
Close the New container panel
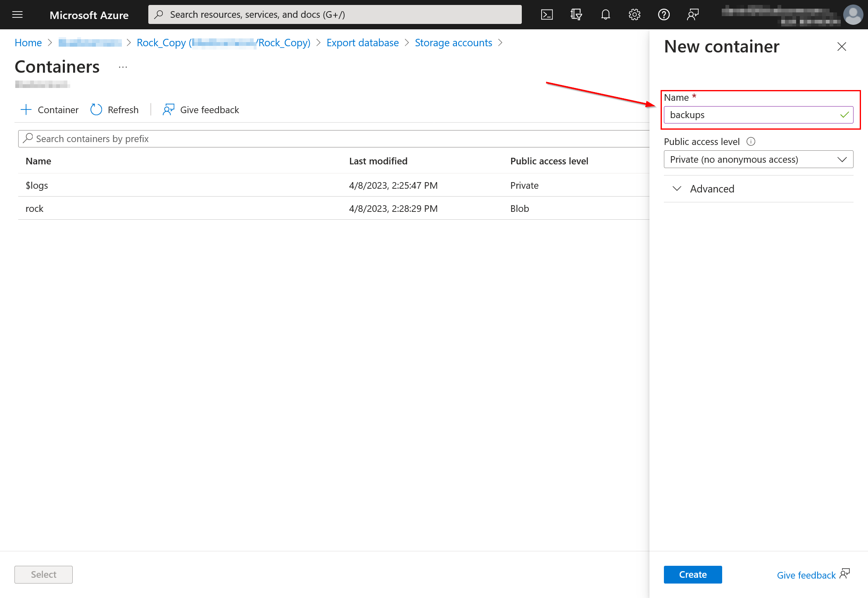(842, 47)
